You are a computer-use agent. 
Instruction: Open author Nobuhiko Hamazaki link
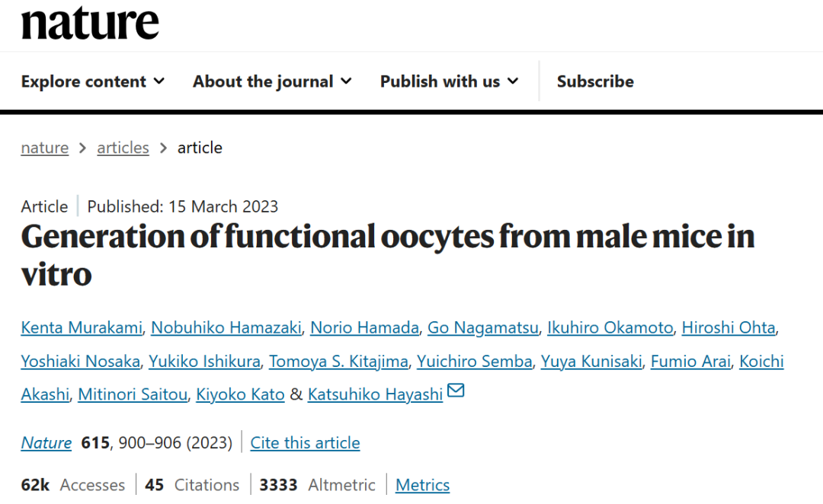pos(226,327)
